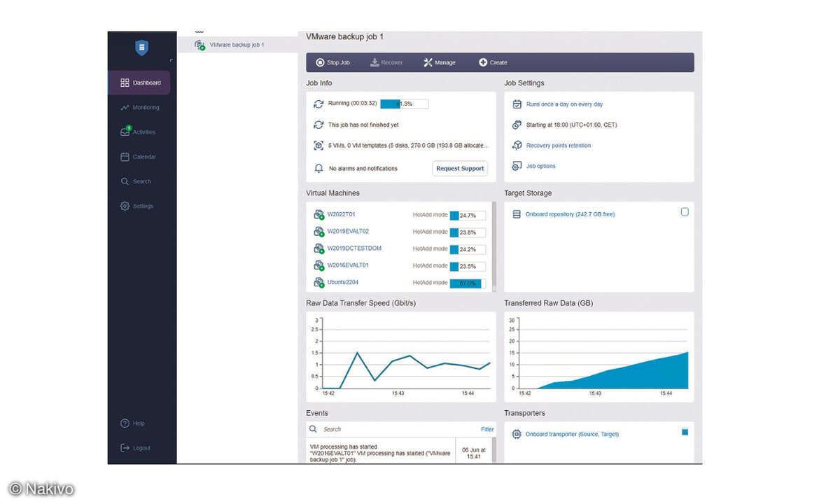
Task: Tick the Target Storage checkbox
Action: (685, 212)
